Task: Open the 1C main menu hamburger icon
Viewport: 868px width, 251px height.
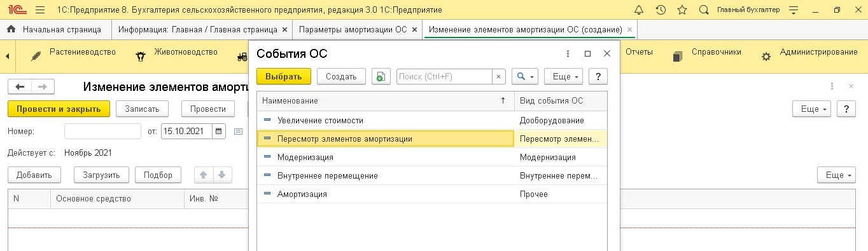Action: click(x=40, y=10)
